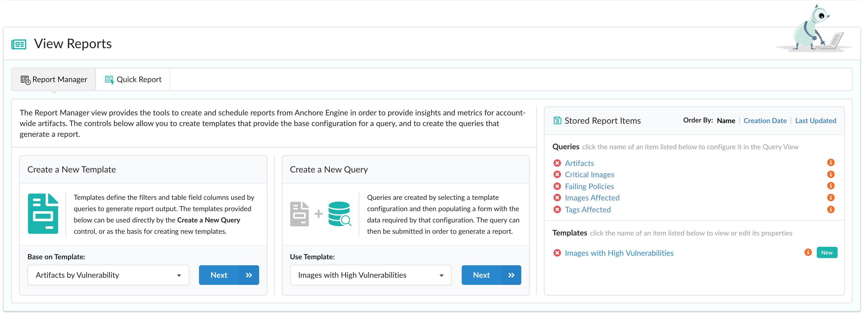Image resolution: width=868 pixels, height=317 pixels.
Task: Switch to the Quick Report tab
Action: point(133,79)
